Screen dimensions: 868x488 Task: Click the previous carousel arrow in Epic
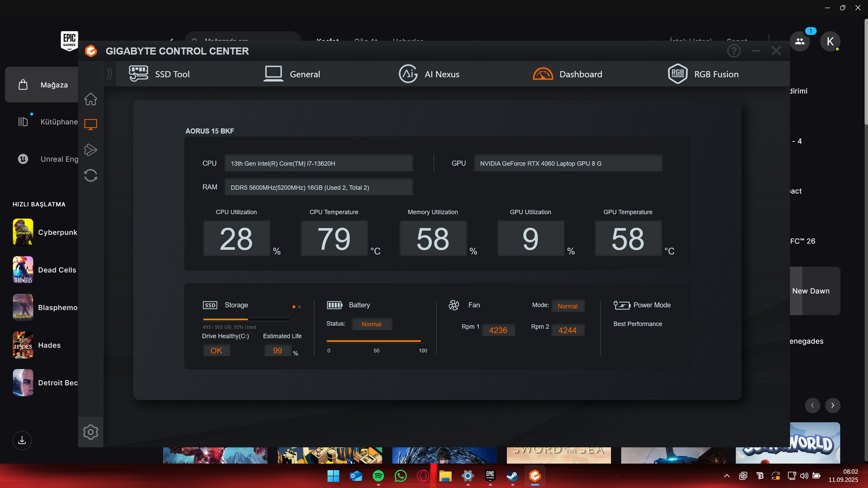click(x=812, y=405)
